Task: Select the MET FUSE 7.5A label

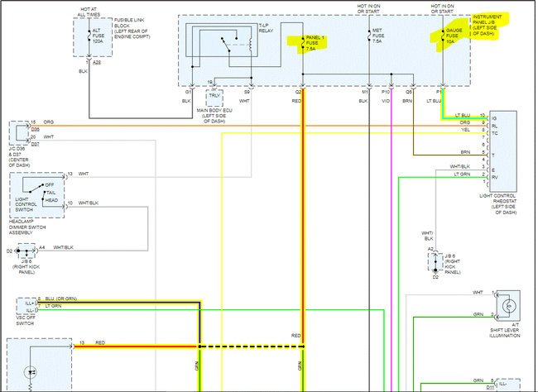Action: tap(378, 36)
